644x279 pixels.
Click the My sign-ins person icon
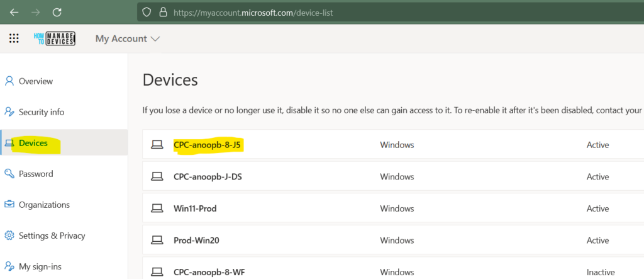(9, 266)
